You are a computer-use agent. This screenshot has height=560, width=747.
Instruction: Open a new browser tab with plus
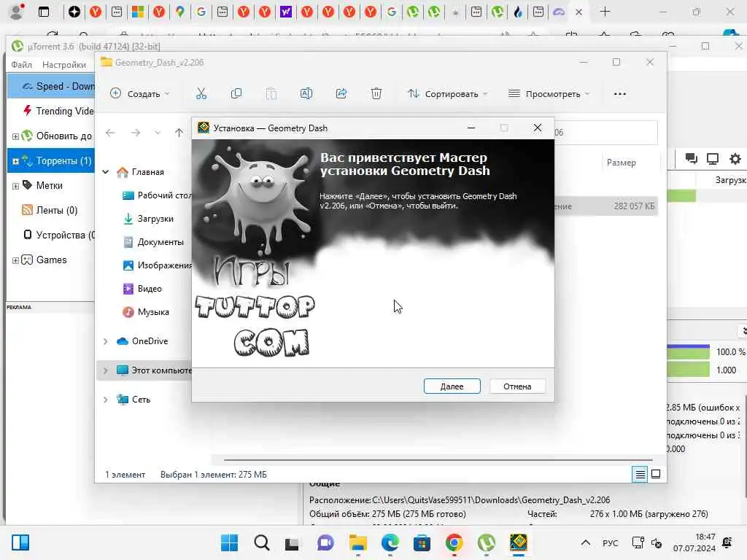click(605, 12)
